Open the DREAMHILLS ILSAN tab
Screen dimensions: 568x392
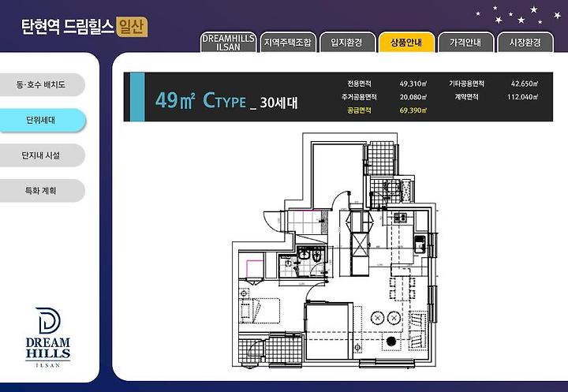(x=228, y=43)
